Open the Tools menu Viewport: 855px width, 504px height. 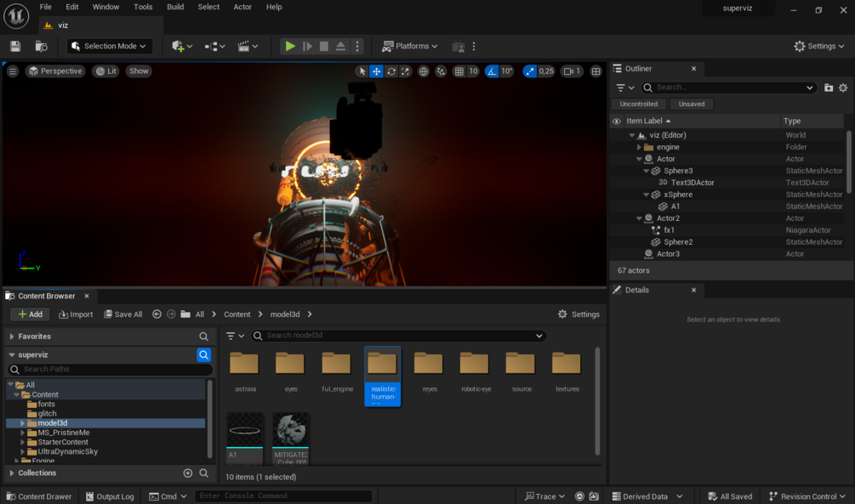point(143,7)
